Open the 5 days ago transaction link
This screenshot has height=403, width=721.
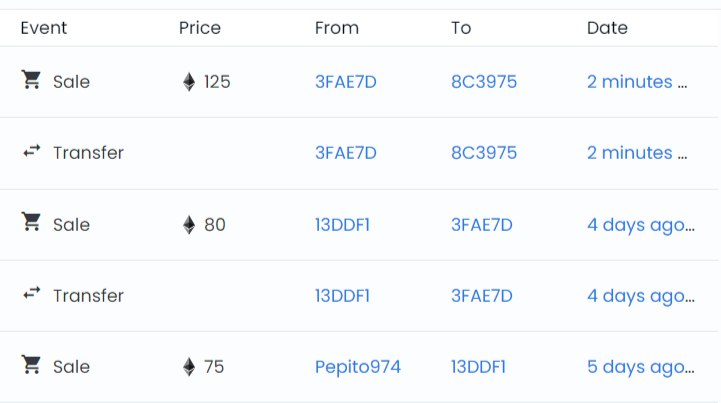pyautogui.click(x=641, y=367)
